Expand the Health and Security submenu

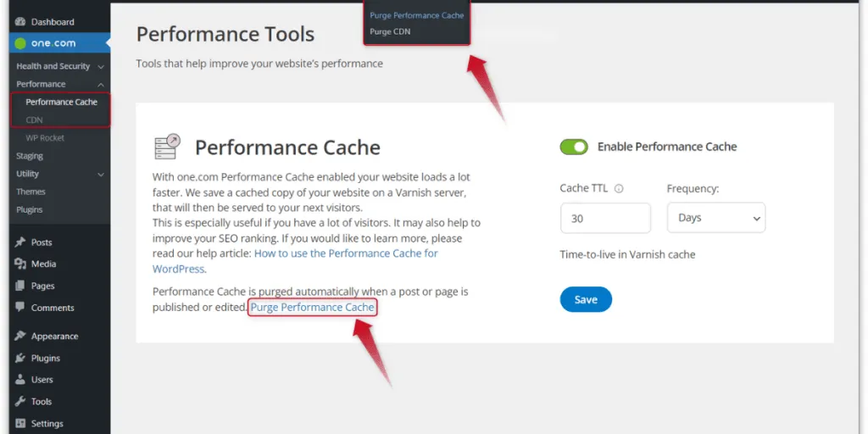point(101,66)
